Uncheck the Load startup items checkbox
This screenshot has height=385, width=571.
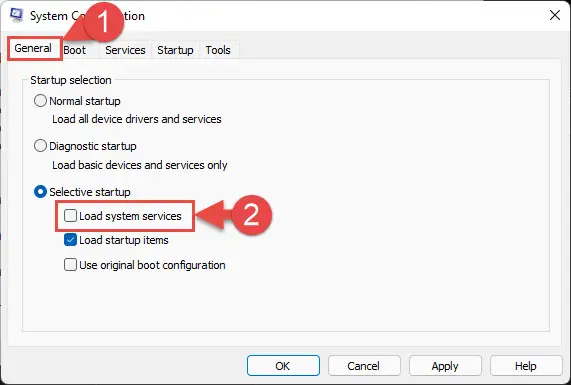coord(70,240)
